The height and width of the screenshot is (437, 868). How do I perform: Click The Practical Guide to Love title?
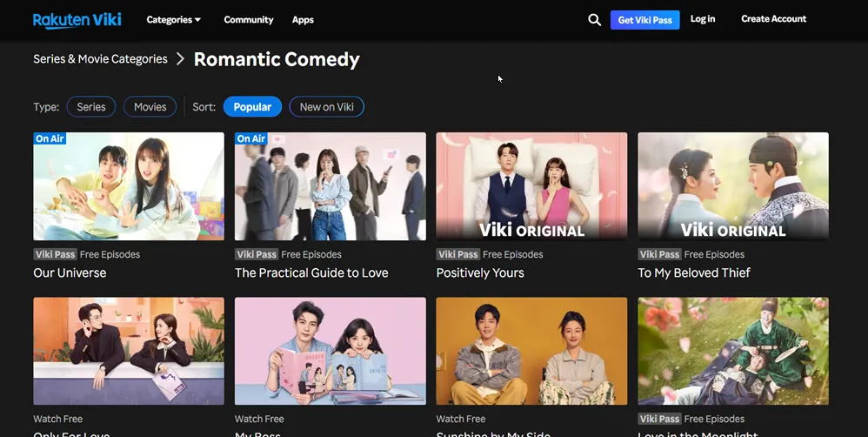tap(311, 272)
